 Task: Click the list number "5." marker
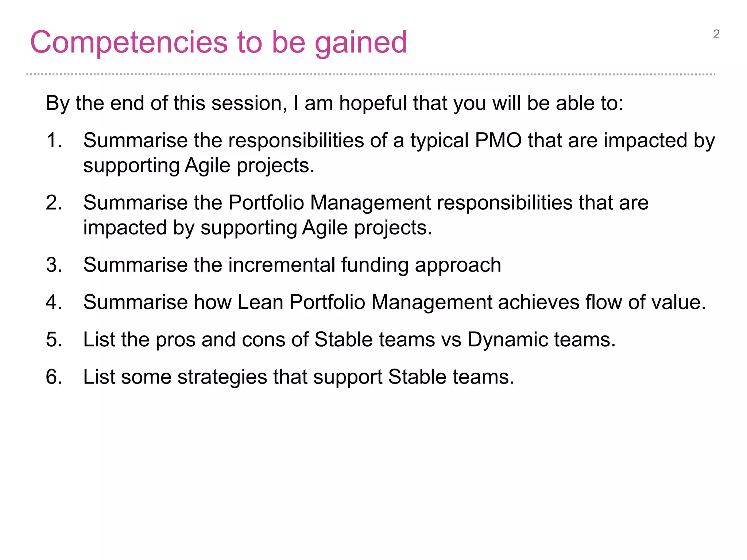[x=54, y=339]
